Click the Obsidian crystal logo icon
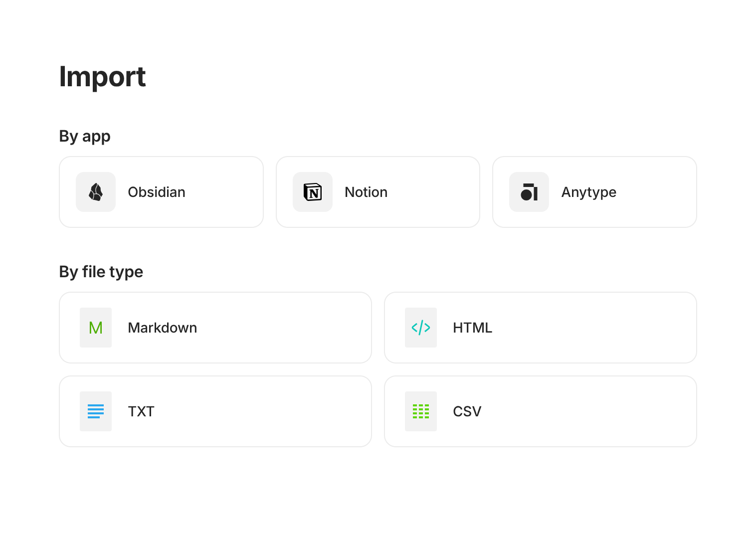This screenshot has width=756, height=538. 96,192
